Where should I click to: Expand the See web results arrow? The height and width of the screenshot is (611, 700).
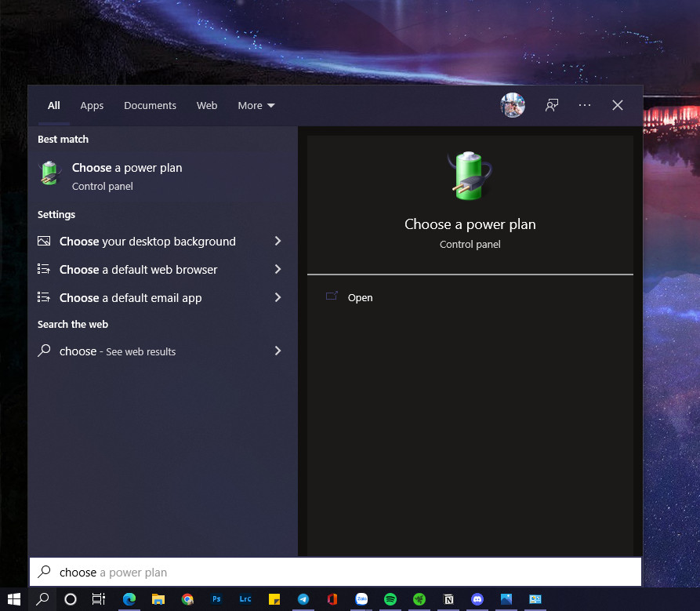click(277, 351)
